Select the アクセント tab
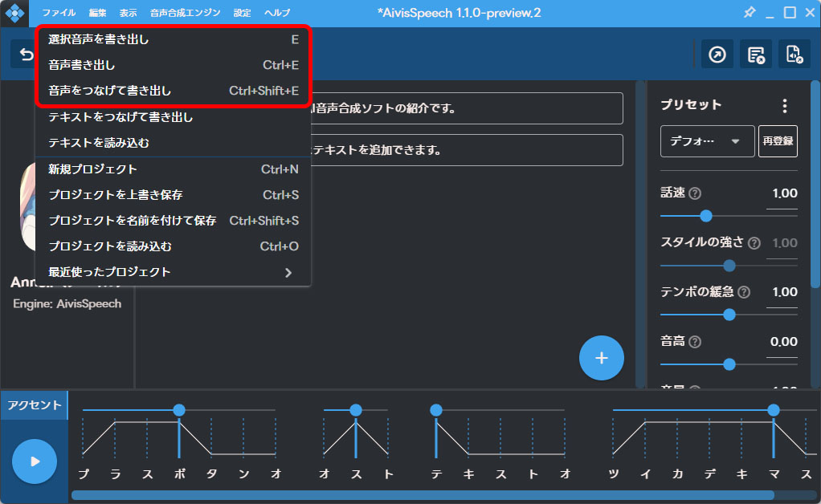821x504 pixels. (x=34, y=405)
